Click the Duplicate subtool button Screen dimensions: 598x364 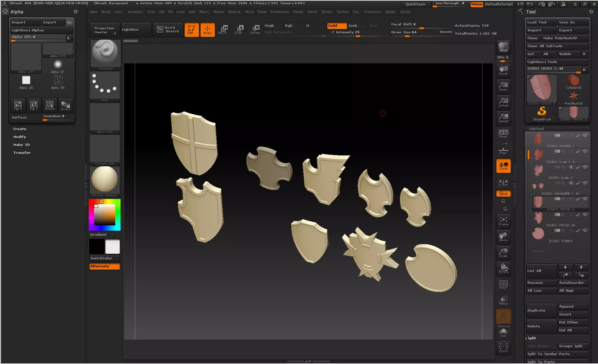[x=542, y=311]
